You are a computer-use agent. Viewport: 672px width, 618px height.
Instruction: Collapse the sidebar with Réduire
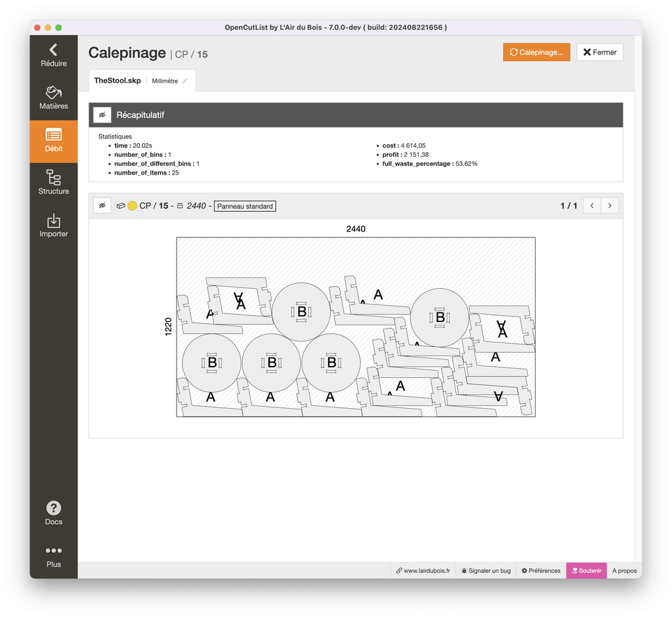(54, 56)
